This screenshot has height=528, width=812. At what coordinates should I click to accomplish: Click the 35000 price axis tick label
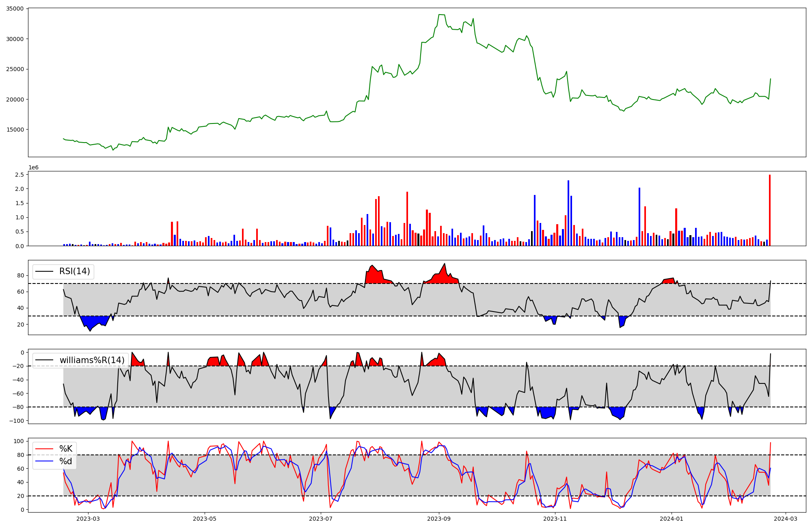tap(14, 9)
